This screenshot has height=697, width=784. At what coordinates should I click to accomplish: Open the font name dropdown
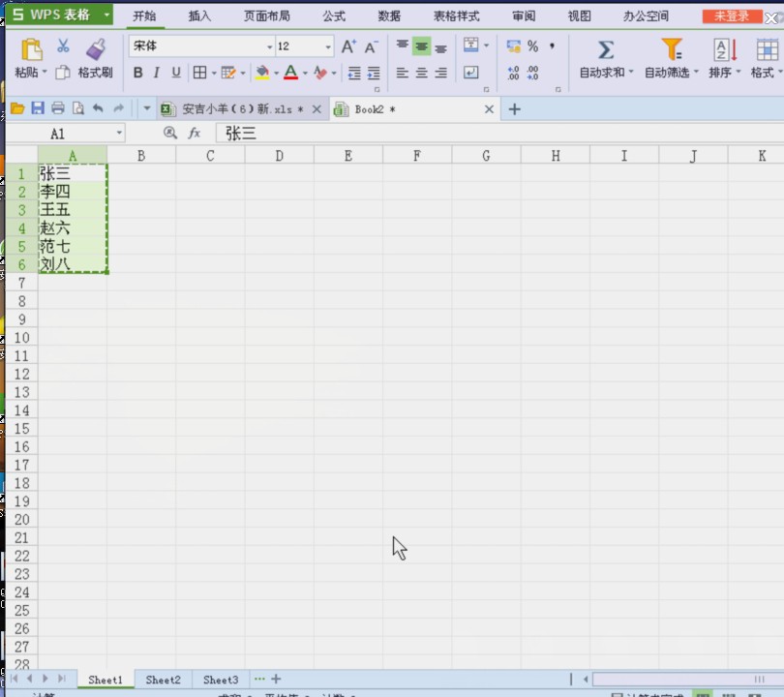click(269, 47)
